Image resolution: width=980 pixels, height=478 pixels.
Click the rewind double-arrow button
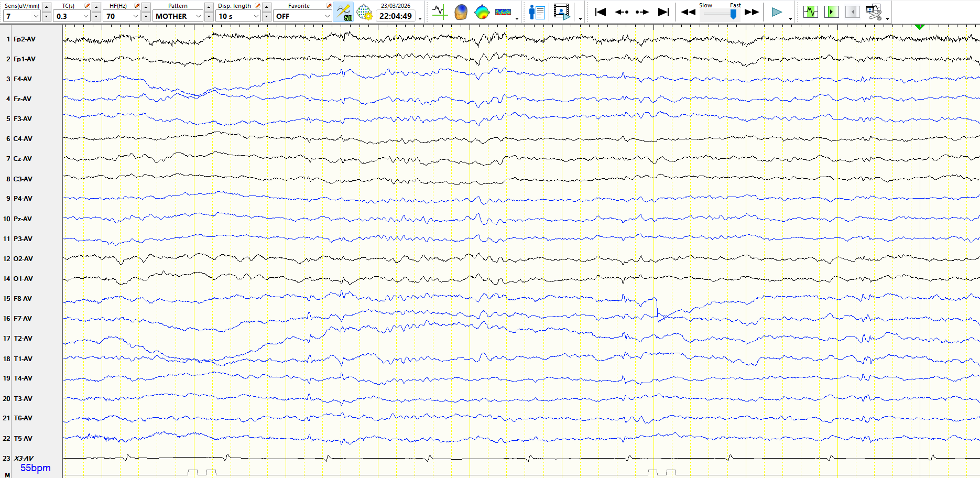point(688,12)
